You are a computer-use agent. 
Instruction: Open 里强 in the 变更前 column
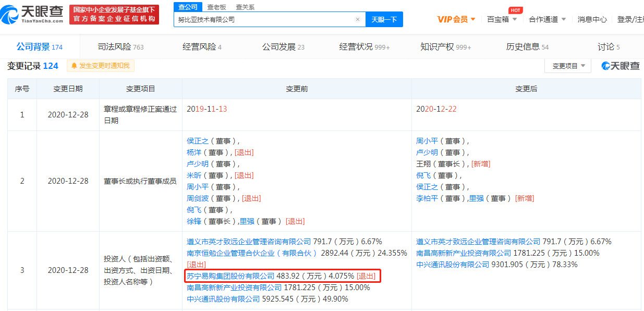(247, 221)
